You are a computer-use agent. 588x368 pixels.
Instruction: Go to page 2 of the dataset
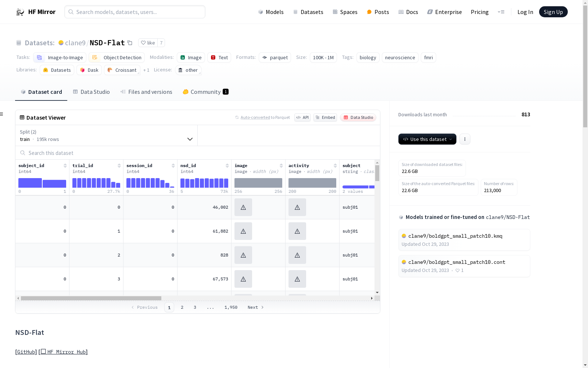pos(182,307)
